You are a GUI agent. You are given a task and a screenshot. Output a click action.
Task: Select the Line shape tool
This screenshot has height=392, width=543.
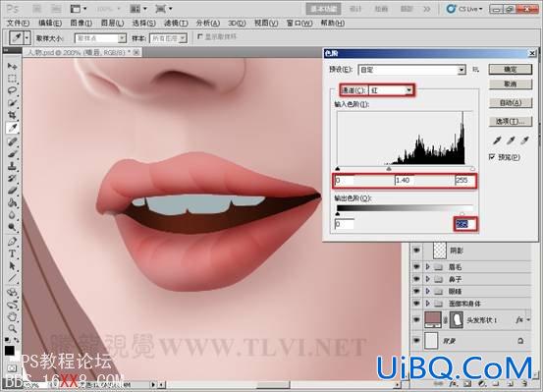[12, 278]
